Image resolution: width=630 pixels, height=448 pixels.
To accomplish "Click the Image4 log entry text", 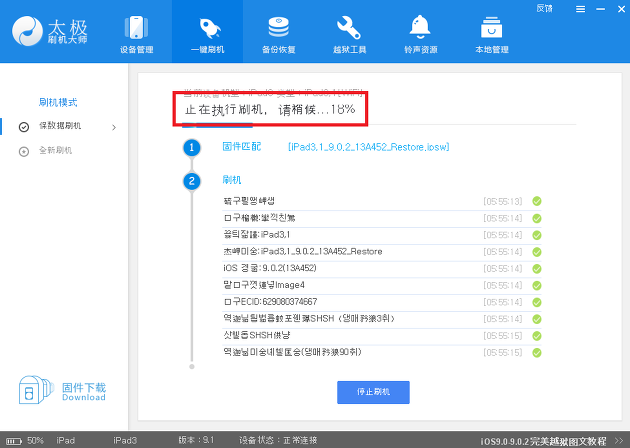I will pyautogui.click(x=264, y=285).
